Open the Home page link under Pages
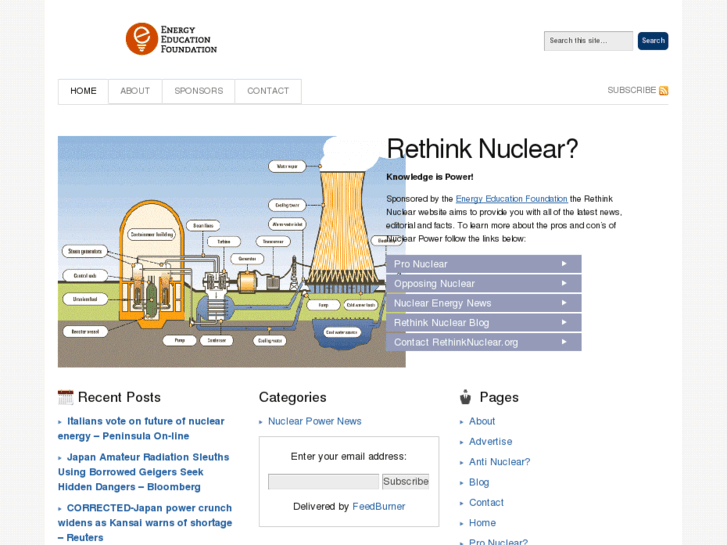 tap(482, 523)
